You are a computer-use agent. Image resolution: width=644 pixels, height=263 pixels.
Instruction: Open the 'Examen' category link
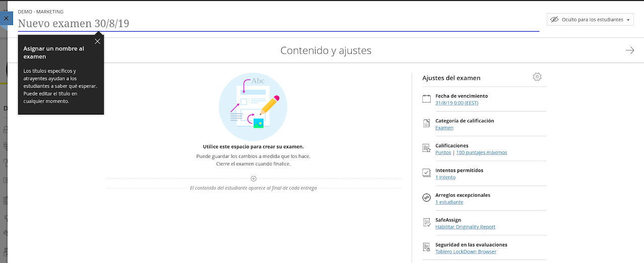(x=444, y=128)
